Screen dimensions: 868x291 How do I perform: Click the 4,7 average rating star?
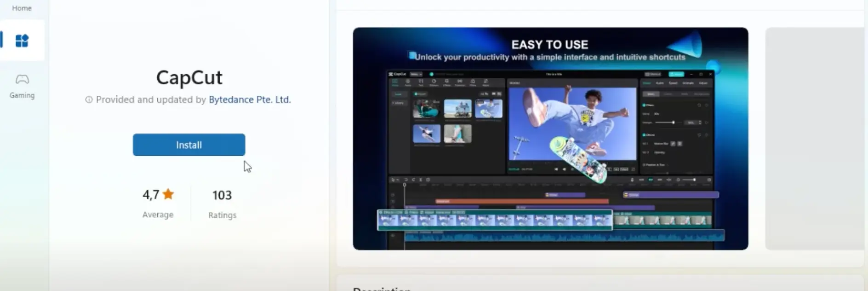(168, 194)
